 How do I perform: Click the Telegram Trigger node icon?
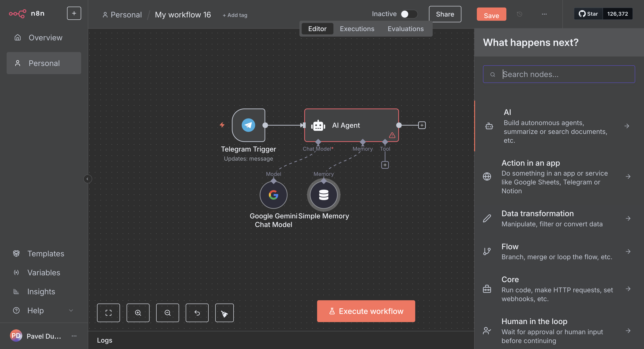[248, 125]
